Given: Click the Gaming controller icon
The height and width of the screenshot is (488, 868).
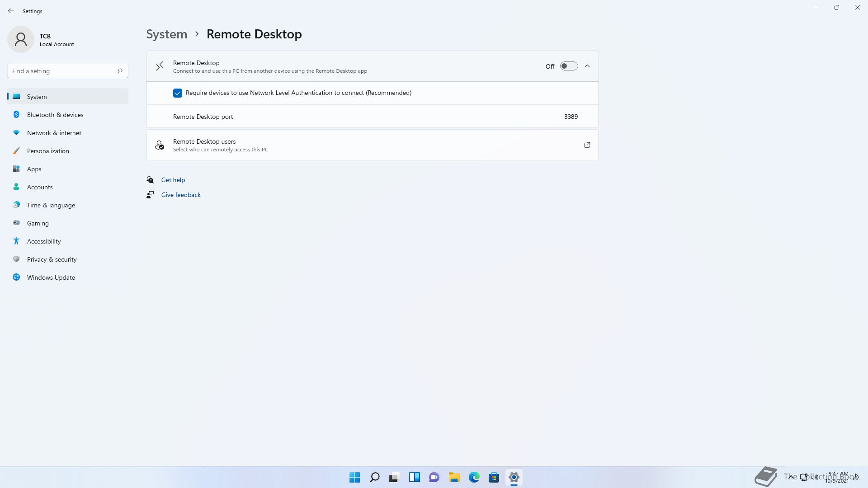Looking at the screenshot, I should coord(16,223).
